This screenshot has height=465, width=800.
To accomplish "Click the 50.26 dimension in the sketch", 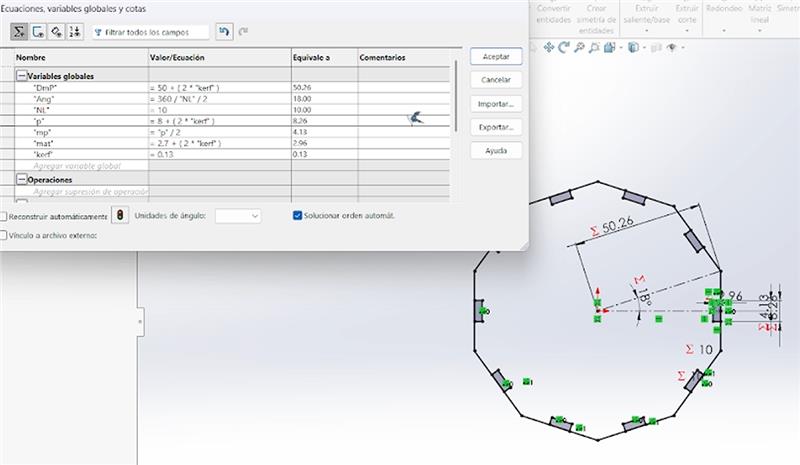I will (618, 225).
